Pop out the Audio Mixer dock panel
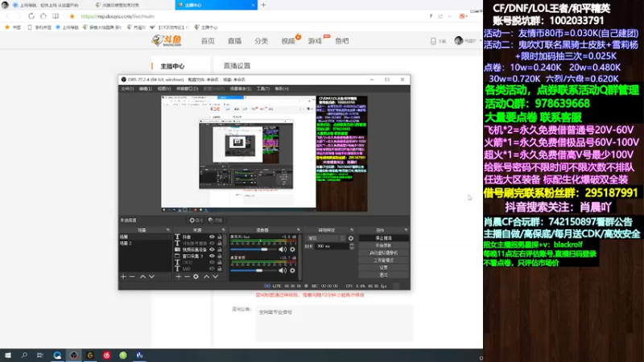The image size is (644, 362). (x=298, y=230)
